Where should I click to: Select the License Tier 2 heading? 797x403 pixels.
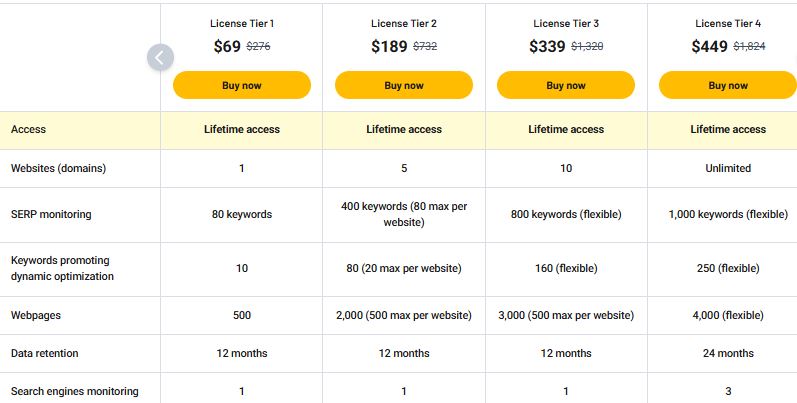pyautogui.click(x=404, y=23)
